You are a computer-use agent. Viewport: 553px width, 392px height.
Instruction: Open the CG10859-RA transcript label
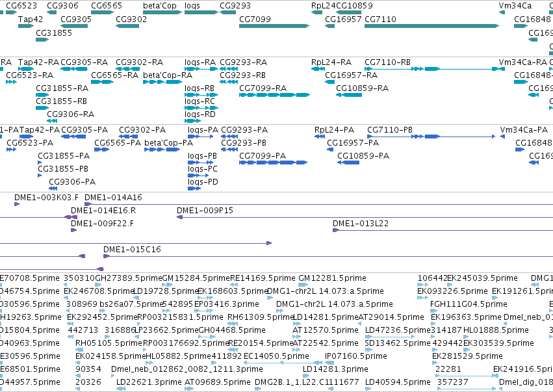(362, 88)
